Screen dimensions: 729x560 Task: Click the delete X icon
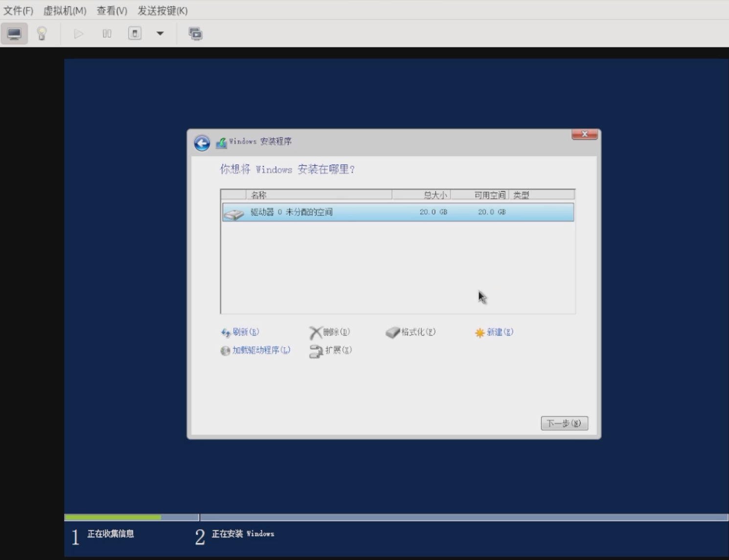(316, 333)
